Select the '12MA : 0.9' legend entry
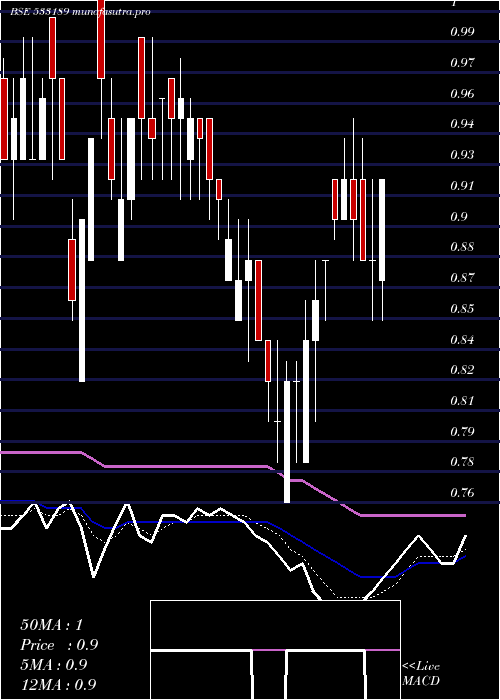The image size is (500, 700). [58, 684]
